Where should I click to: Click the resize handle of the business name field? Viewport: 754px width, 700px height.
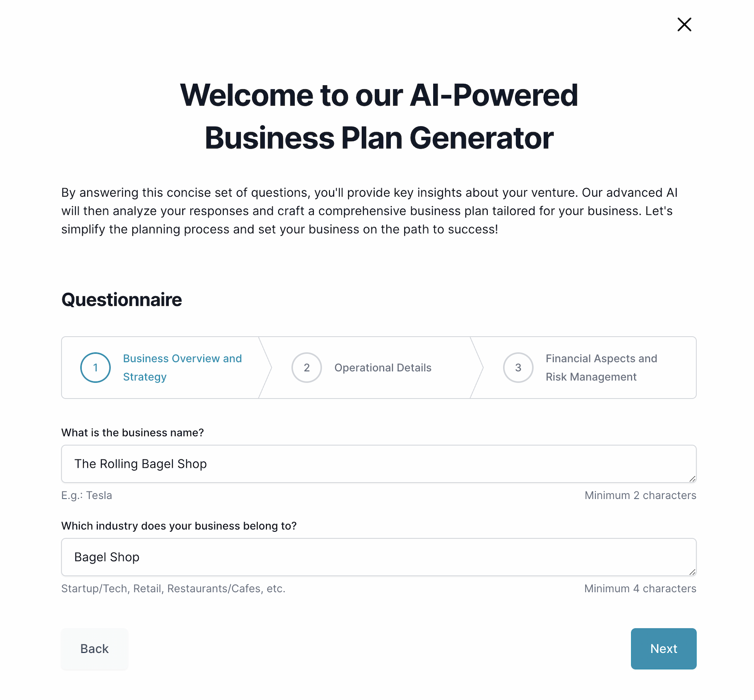692,480
